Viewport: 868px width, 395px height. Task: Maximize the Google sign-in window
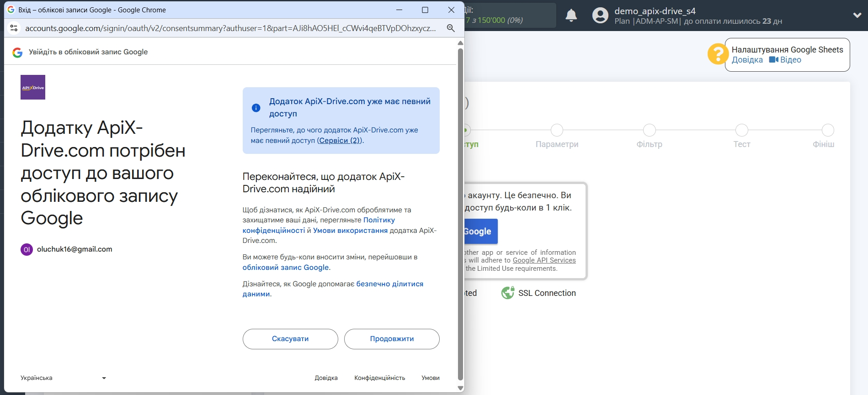425,10
